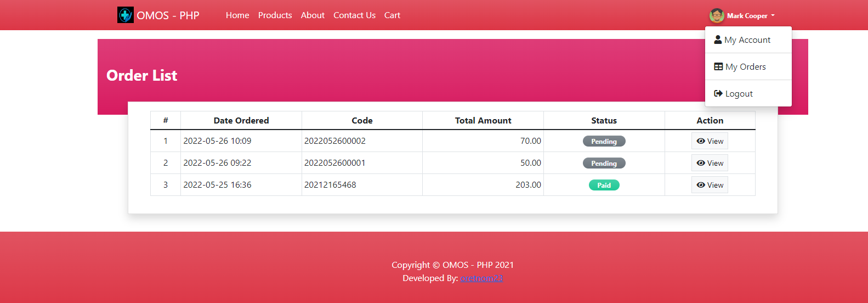
Task: Click the Date Ordered column header
Action: (241, 121)
